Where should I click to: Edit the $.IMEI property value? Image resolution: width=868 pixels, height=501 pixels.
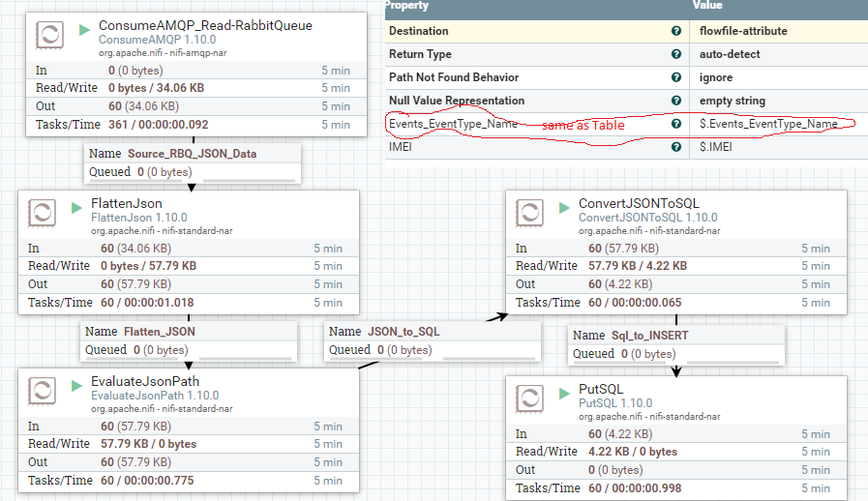(x=717, y=148)
